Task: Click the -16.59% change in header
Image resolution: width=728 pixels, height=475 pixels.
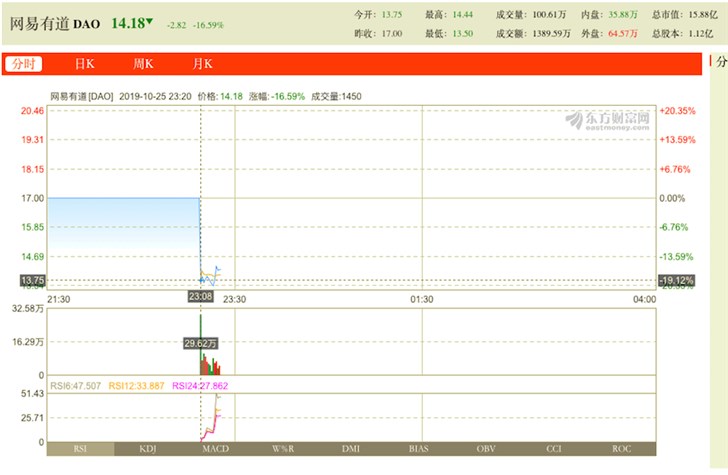Action: (x=208, y=25)
